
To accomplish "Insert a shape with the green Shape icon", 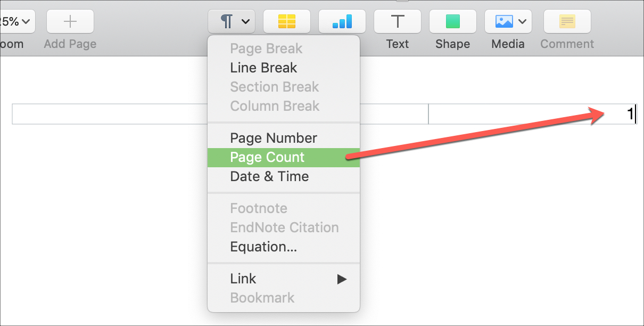I will (x=453, y=21).
